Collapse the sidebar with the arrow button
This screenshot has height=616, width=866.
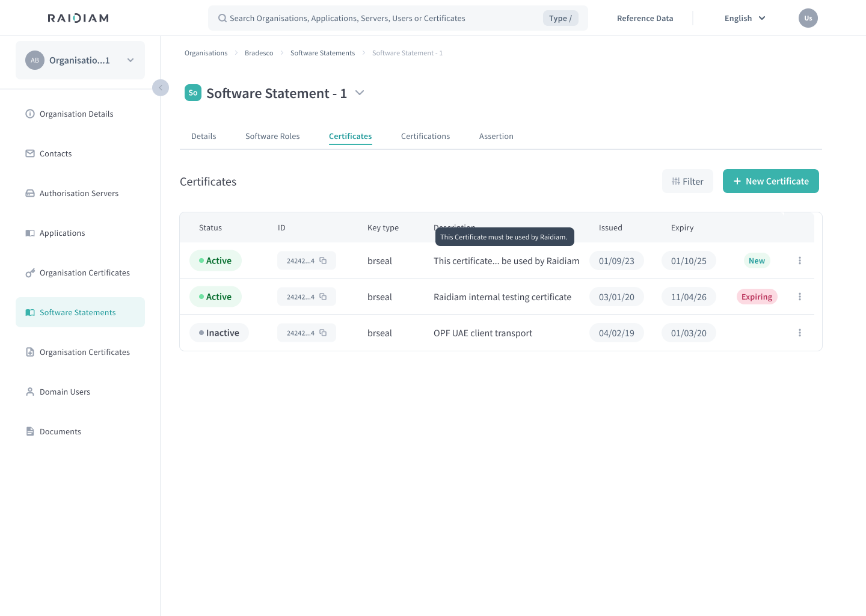click(x=161, y=88)
